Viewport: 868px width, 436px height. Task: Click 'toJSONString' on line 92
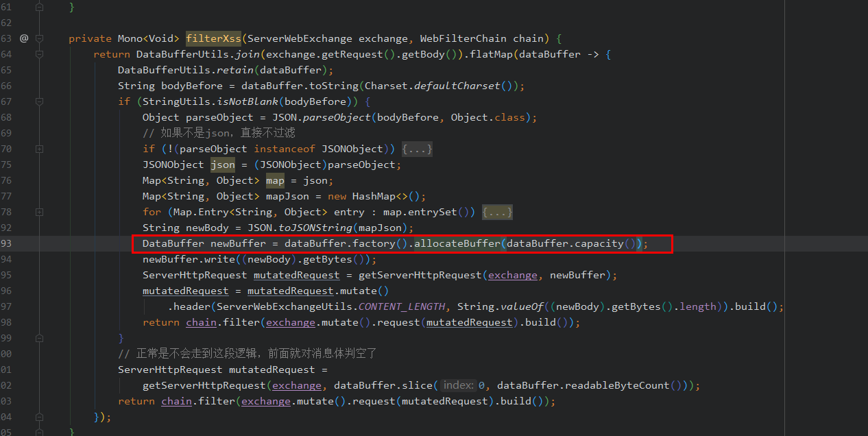315,228
